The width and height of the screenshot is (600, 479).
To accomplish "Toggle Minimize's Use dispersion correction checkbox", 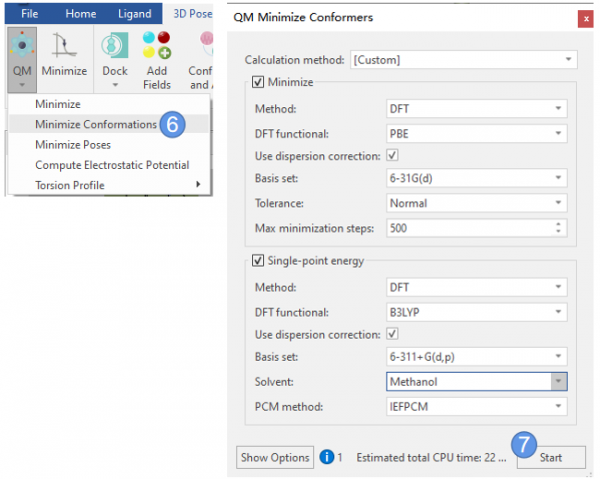I will pyautogui.click(x=393, y=156).
